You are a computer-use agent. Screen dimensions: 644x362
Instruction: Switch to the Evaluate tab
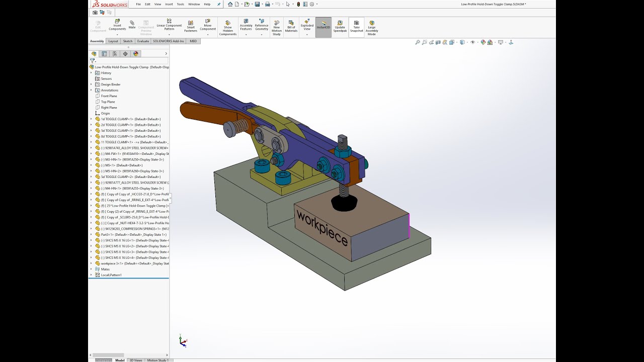point(143,41)
